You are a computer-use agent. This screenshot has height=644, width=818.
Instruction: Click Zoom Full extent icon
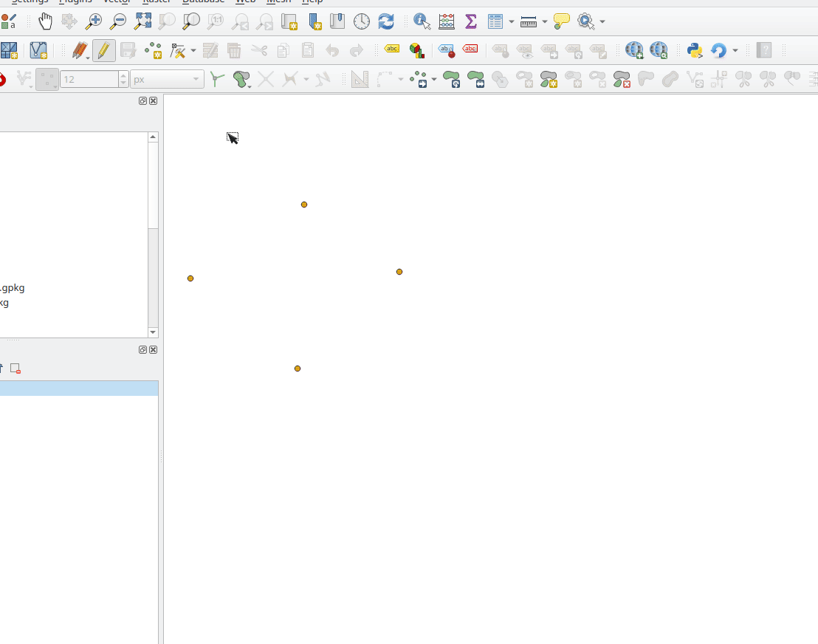click(x=142, y=21)
